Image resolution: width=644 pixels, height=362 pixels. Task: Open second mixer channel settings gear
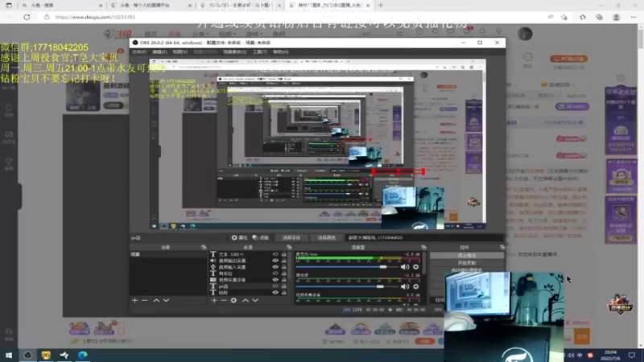point(415,286)
